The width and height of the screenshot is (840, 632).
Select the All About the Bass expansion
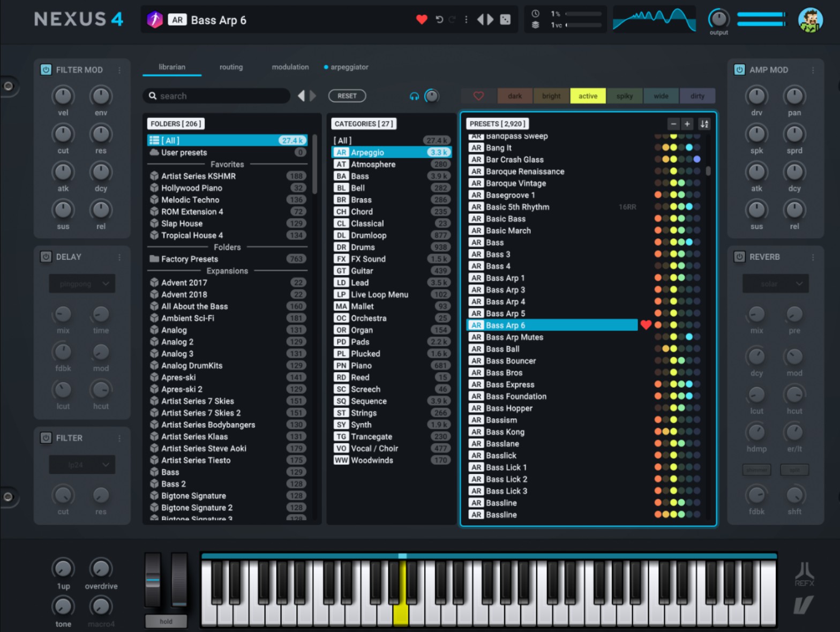(227, 306)
